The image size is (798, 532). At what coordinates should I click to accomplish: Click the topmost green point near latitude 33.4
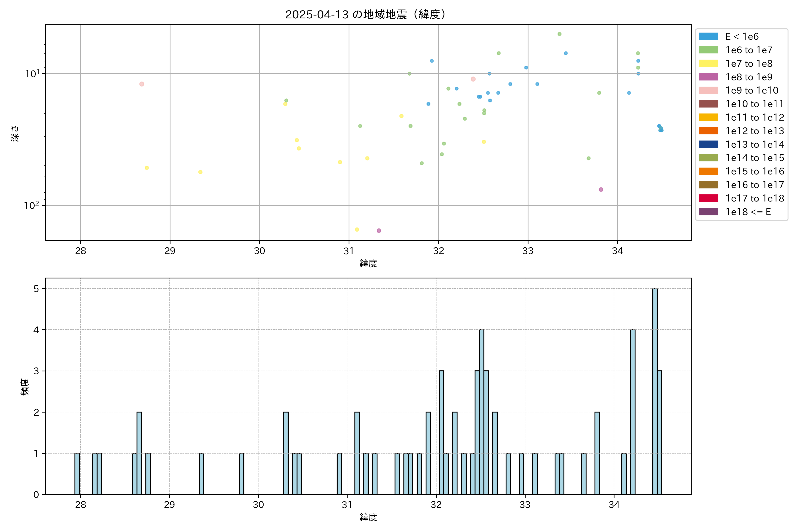[559, 34]
